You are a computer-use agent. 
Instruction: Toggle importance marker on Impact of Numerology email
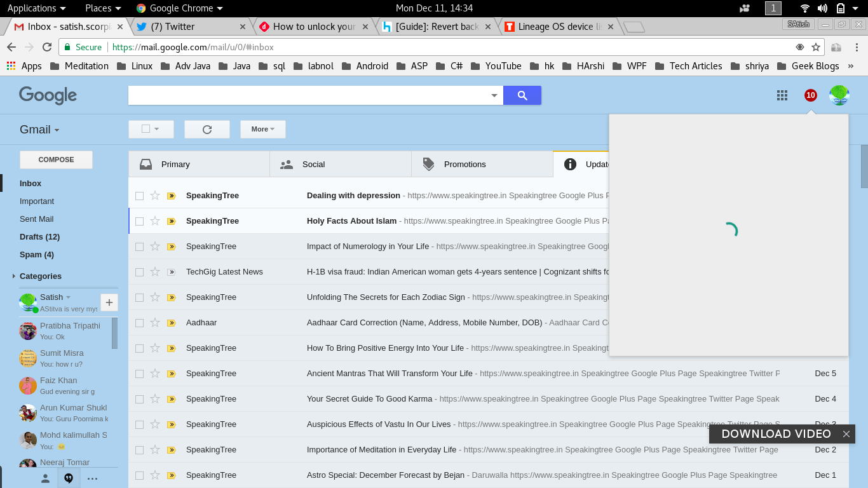click(171, 247)
